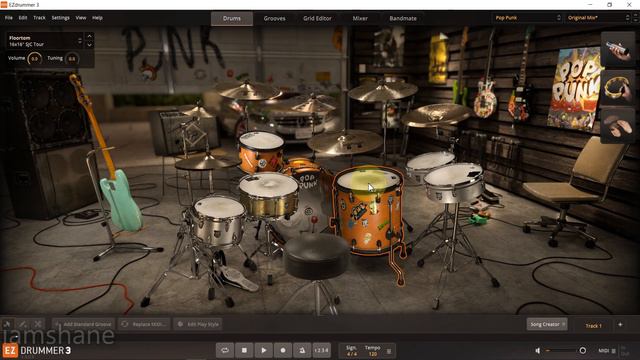
Task: Open the Settings menu
Action: (x=60, y=18)
